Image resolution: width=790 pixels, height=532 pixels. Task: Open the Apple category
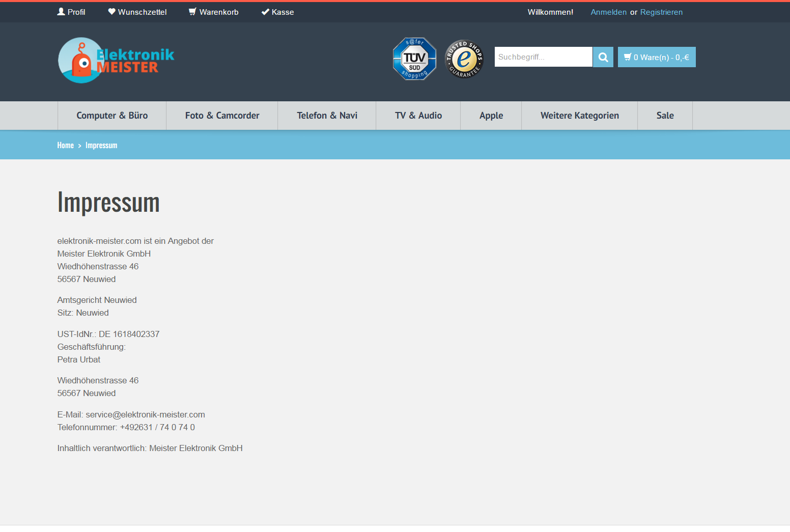tap(491, 116)
